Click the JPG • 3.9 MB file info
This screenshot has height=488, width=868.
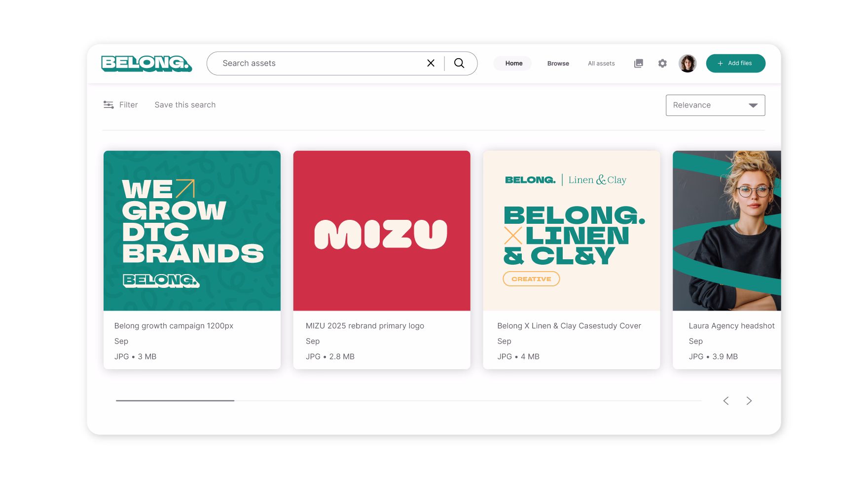coord(713,356)
